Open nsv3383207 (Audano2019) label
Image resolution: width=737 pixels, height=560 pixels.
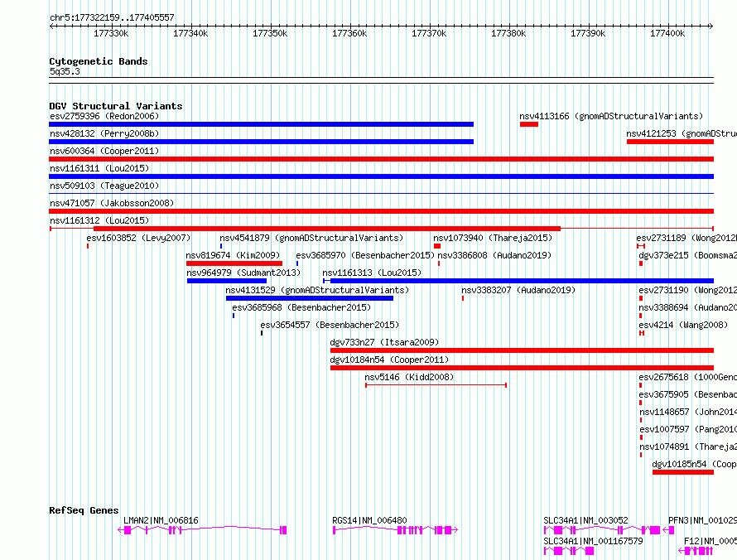(518, 290)
